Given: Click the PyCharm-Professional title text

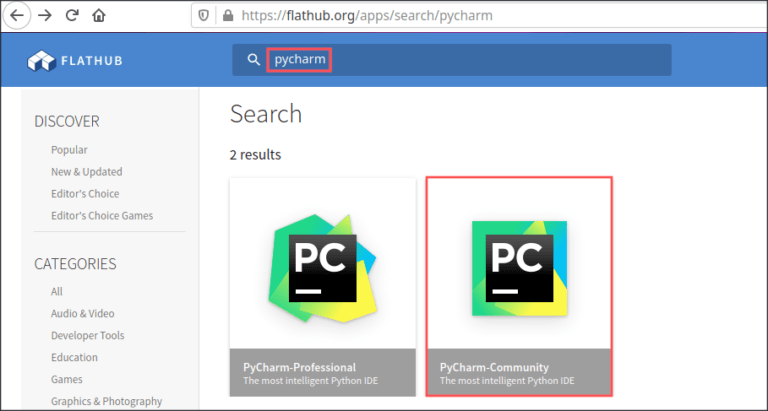Looking at the screenshot, I should coord(299,367).
